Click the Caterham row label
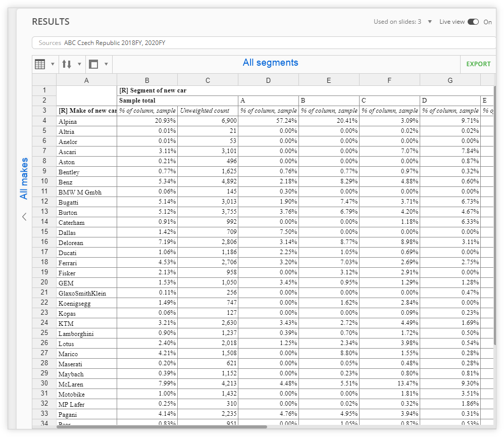Image resolution: width=504 pixels, height=437 pixels. (71, 222)
